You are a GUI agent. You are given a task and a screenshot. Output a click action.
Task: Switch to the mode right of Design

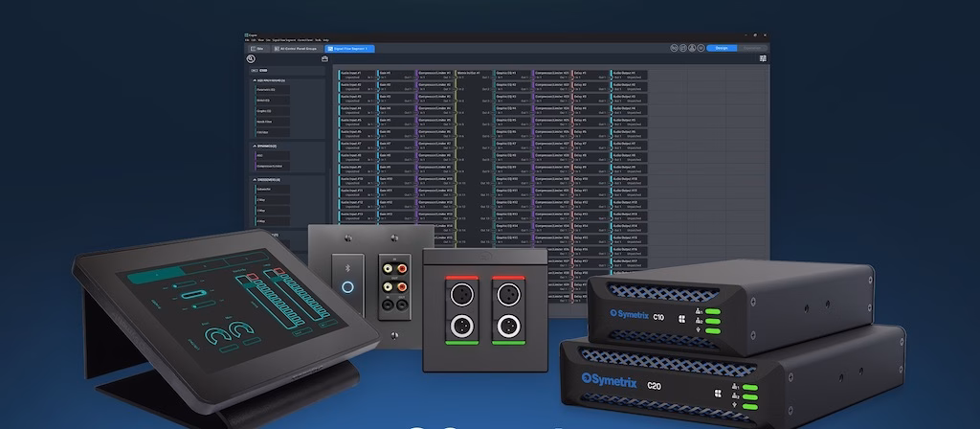753,47
